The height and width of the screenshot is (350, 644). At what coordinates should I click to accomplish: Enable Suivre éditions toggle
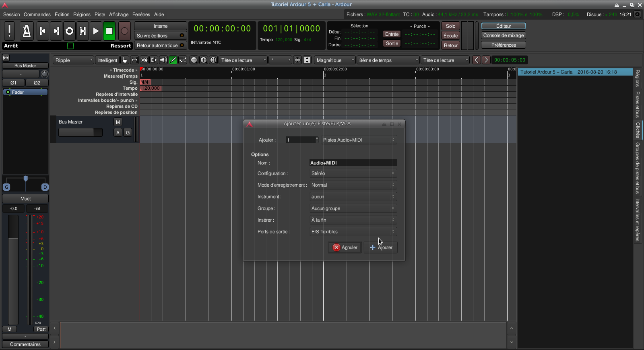tap(160, 36)
